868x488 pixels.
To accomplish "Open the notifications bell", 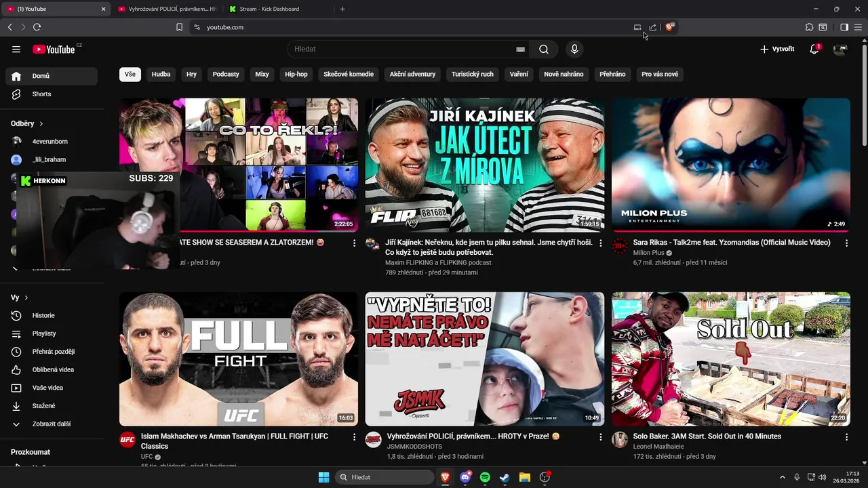I will click(x=814, y=49).
